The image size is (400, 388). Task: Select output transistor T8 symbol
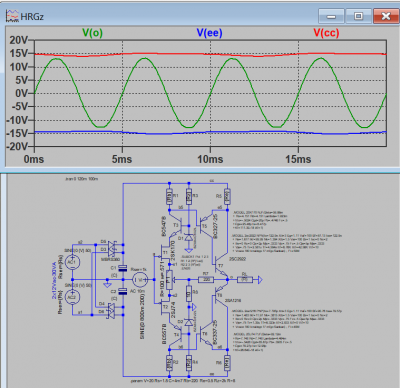pos(221,296)
